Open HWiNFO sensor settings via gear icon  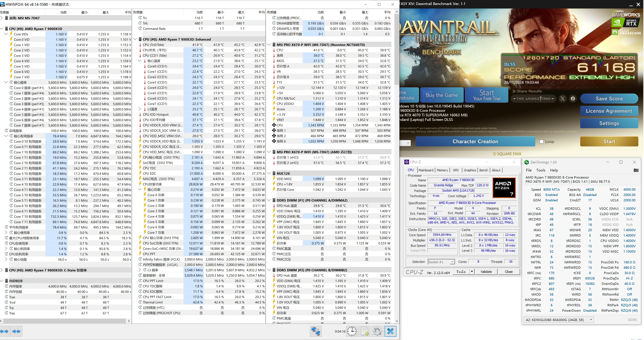(x=378, y=331)
